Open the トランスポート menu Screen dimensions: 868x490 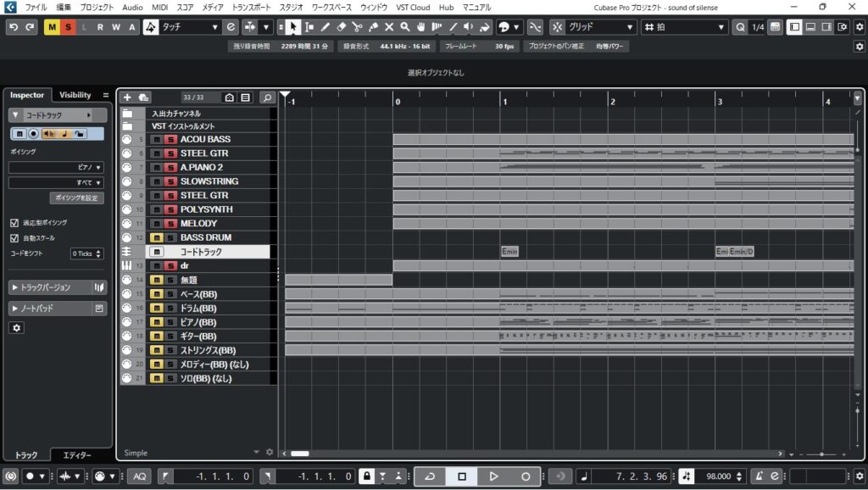252,7
